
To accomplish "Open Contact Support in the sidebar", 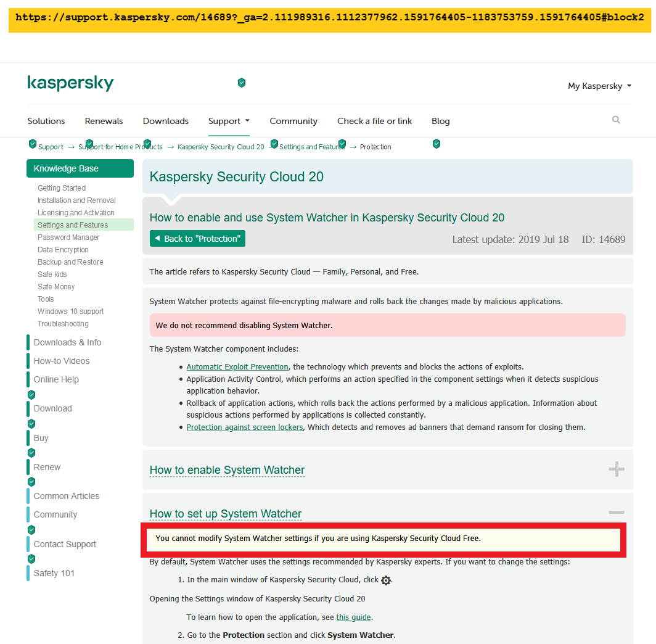I will (65, 544).
